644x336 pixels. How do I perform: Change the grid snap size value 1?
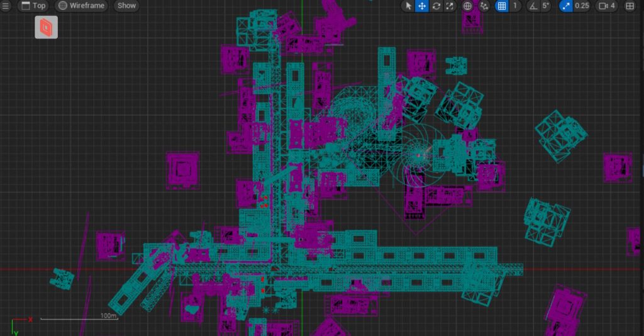(x=516, y=6)
